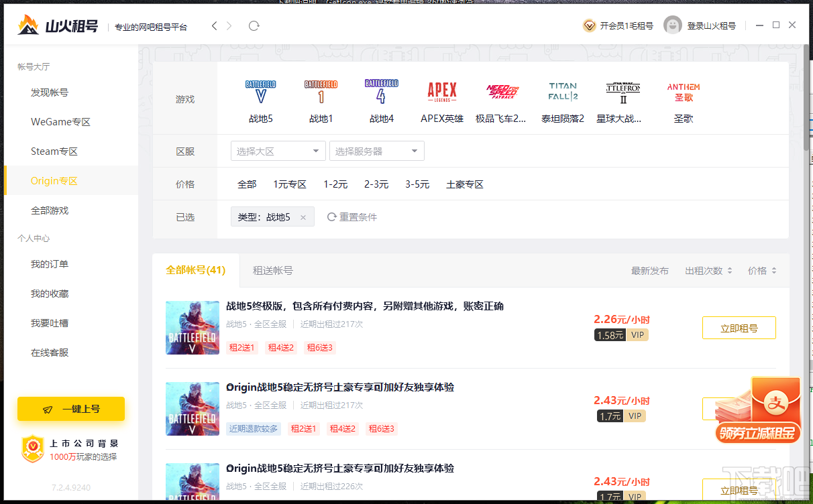Sort listings by 价格
Screen dimensions: 813x504
[x=762, y=271]
